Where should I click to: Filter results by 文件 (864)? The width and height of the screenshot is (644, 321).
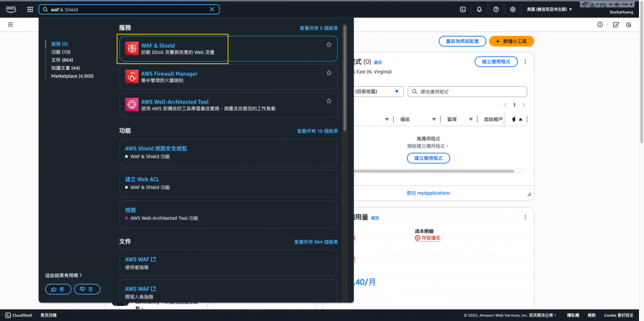62,60
